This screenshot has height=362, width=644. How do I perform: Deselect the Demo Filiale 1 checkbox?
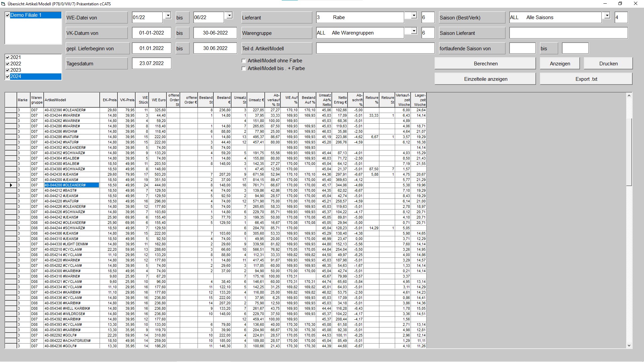pyautogui.click(x=7, y=15)
